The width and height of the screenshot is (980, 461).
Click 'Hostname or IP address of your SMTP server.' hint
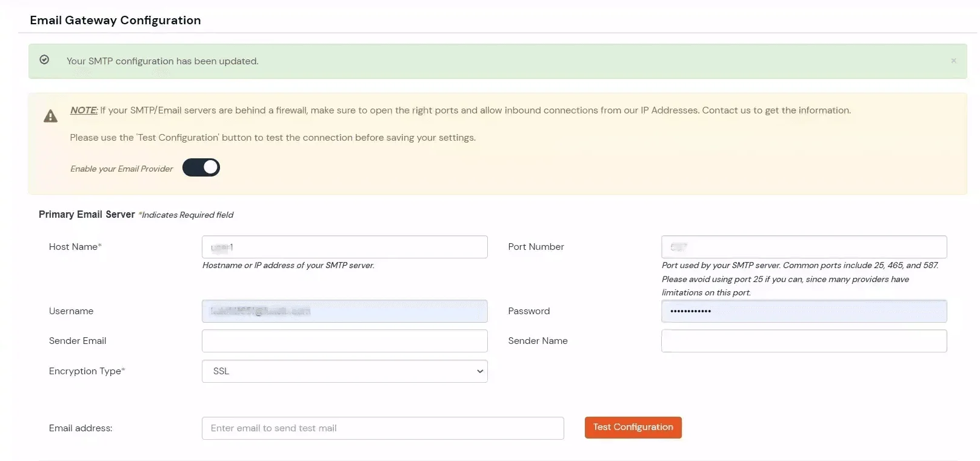(288, 265)
